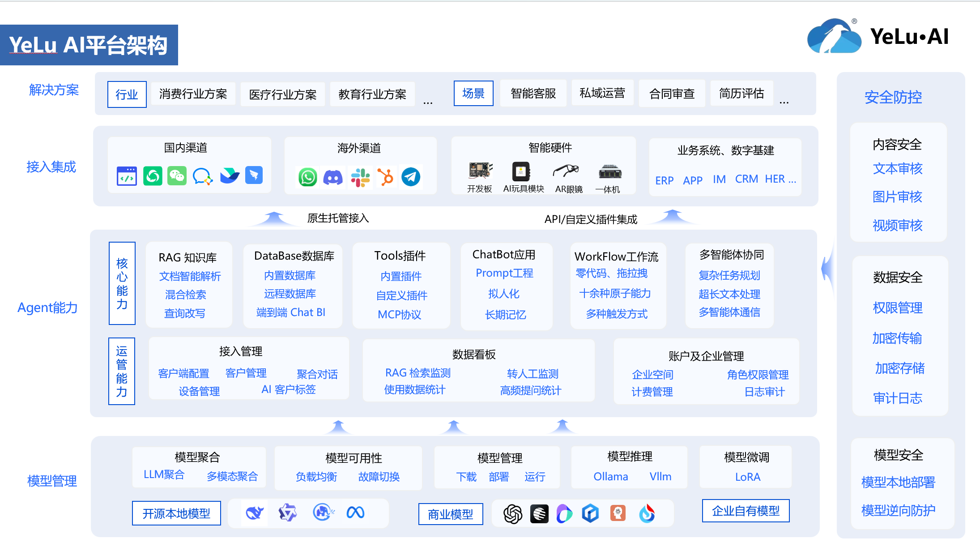Click the DeepSeek whale icon

[255, 513]
